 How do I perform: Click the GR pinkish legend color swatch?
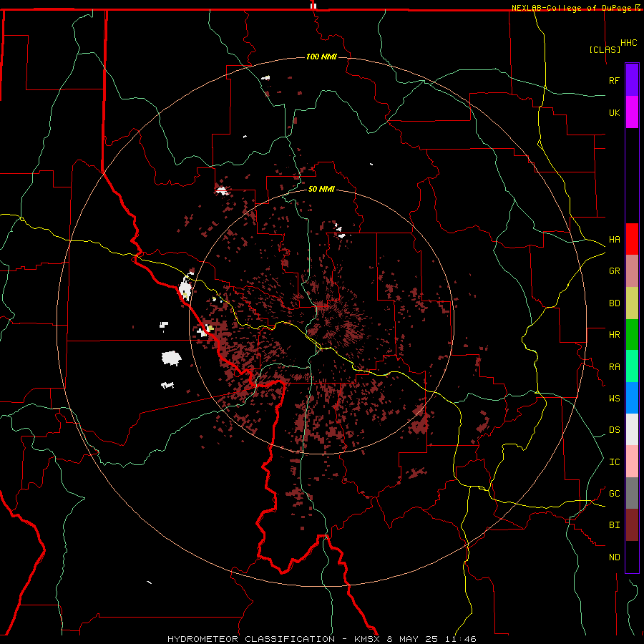click(632, 270)
